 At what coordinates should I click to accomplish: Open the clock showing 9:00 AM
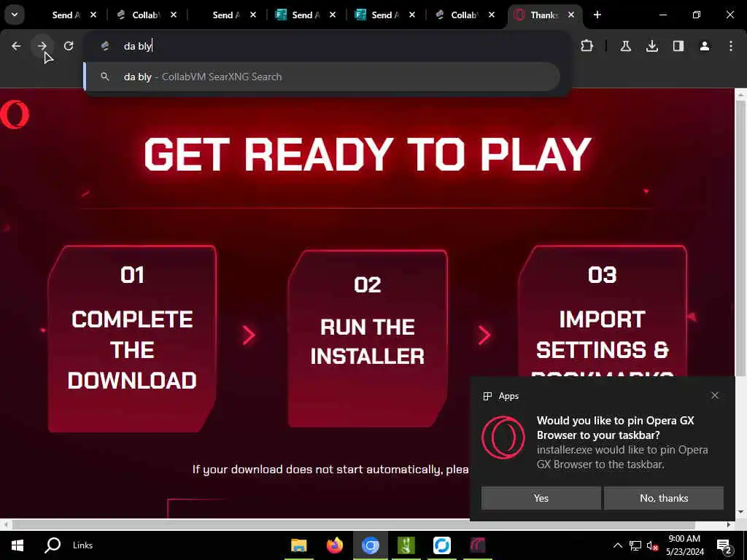pos(684,545)
